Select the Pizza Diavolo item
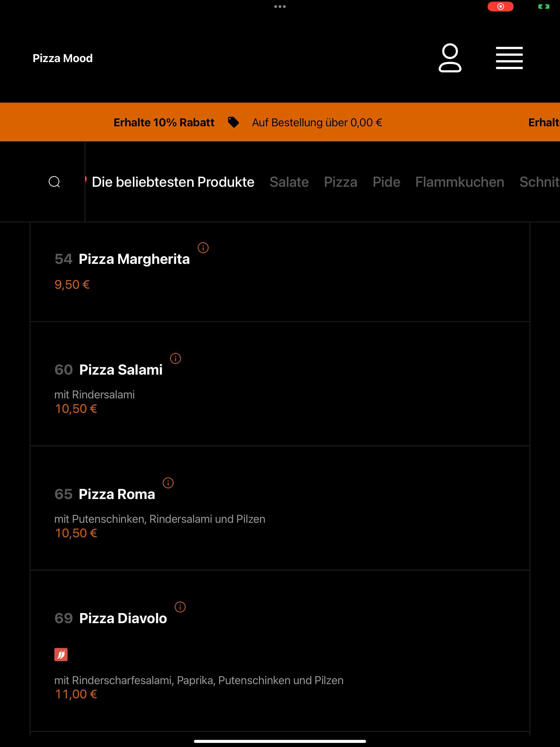560x747 pixels. point(280,651)
